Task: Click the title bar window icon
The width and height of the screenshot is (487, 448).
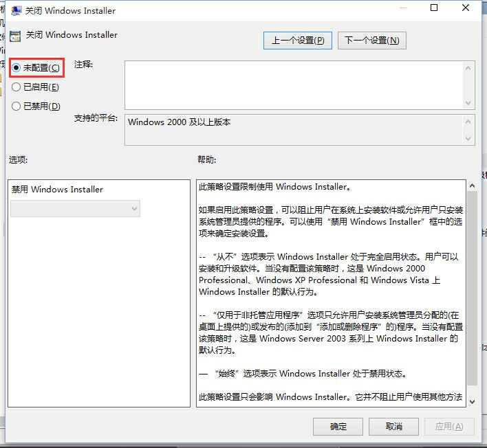Action: 16,10
